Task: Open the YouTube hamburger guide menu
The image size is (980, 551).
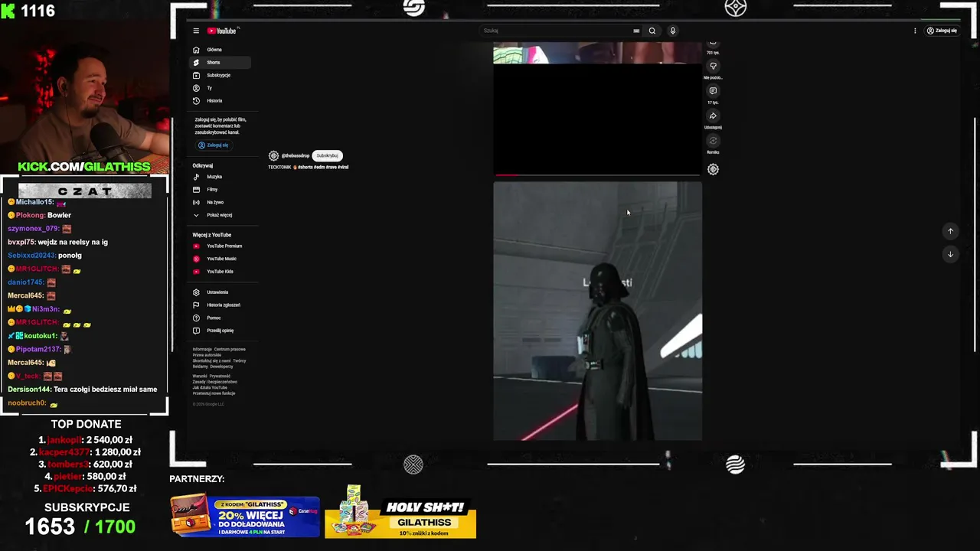Action: click(x=196, y=31)
